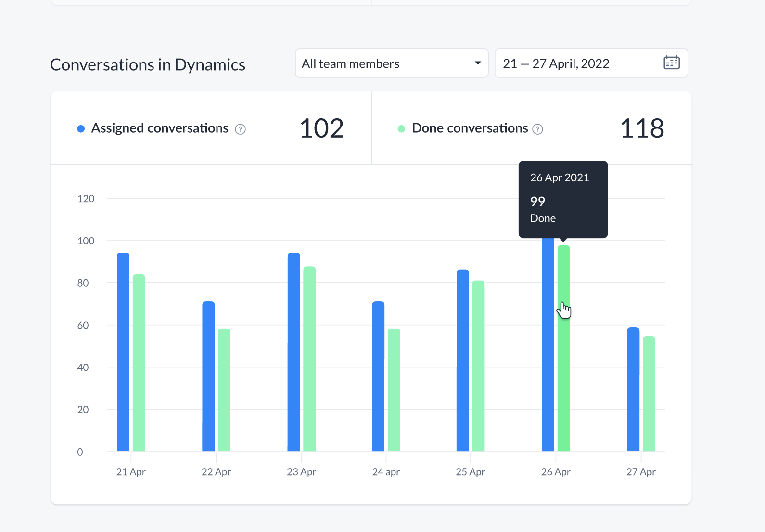Click the 99 value in the tooltip
Viewport: 765px width, 532px height.
click(537, 202)
